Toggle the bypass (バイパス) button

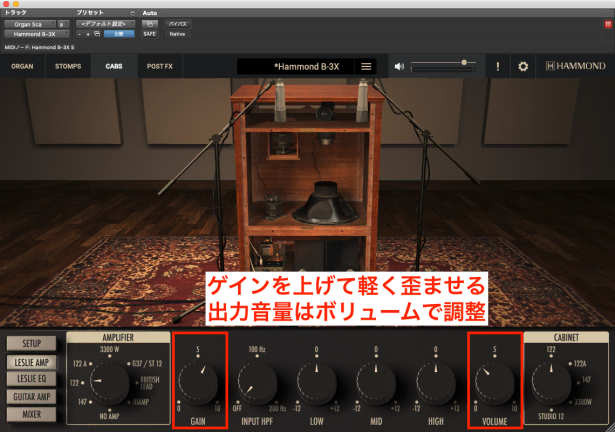[177, 24]
